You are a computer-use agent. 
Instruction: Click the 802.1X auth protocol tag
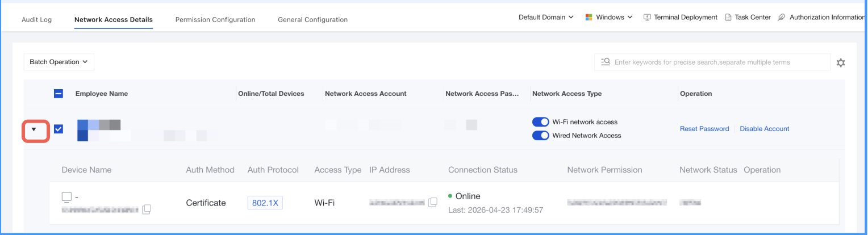click(x=265, y=203)
